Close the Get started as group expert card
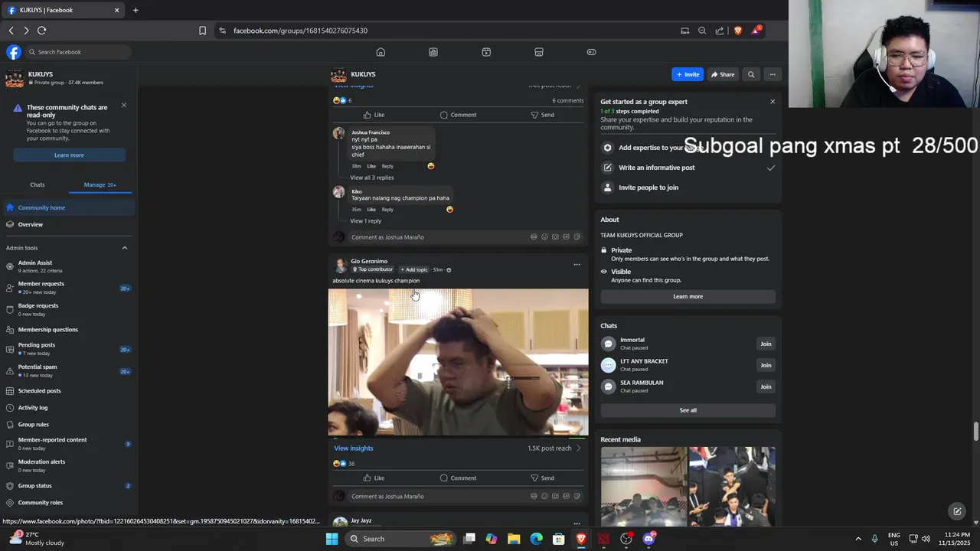Image resolution: width=980 pixels, height=551 pixels. point(773,102)
